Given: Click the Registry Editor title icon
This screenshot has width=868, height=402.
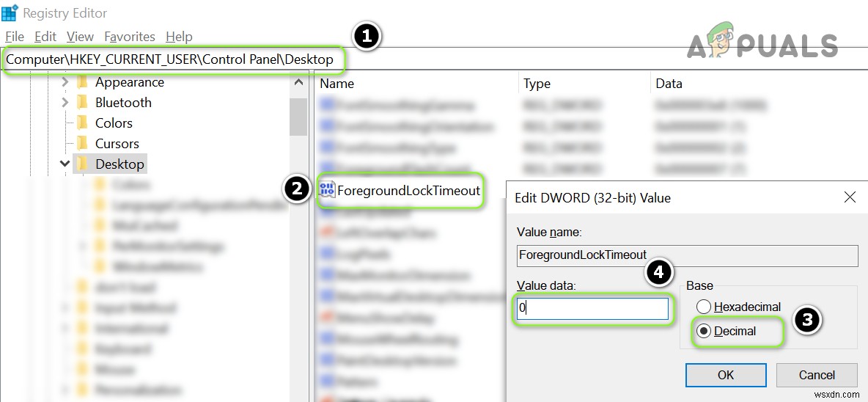Looking at the screenshot, I should pos(10,12).
